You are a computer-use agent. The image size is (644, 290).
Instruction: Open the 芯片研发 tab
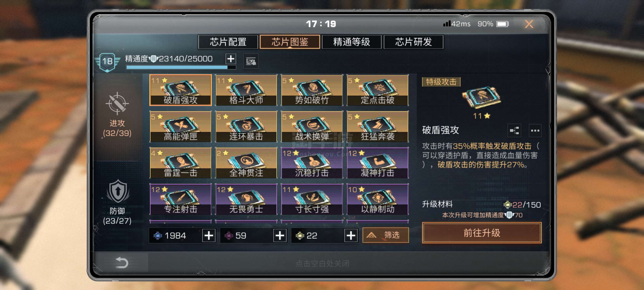point(413,42)
